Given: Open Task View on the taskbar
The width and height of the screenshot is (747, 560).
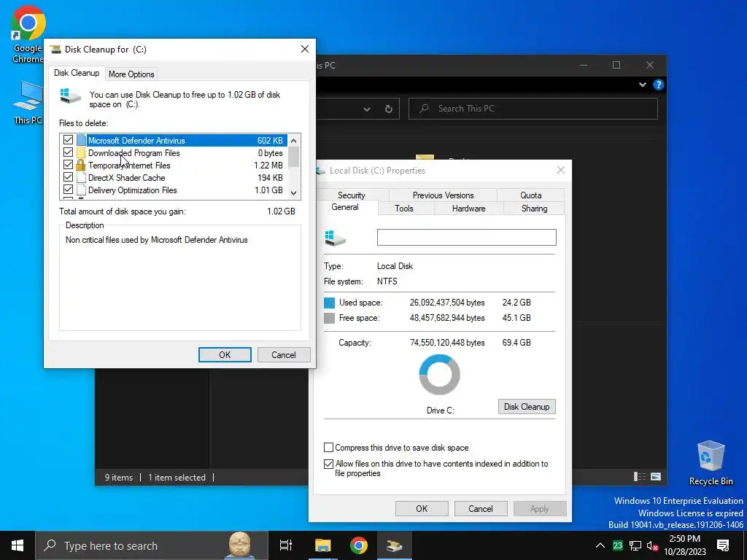Looking at the screenshot, I should point(286,545).
